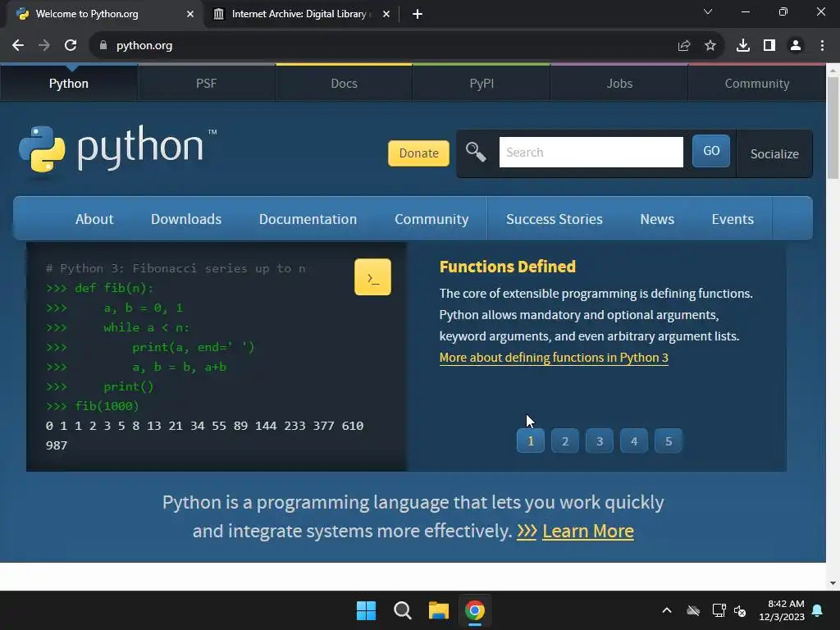The image size is (840, 630).
Task: Click the browser forward arrow
Action: click(x=44, y=46)
